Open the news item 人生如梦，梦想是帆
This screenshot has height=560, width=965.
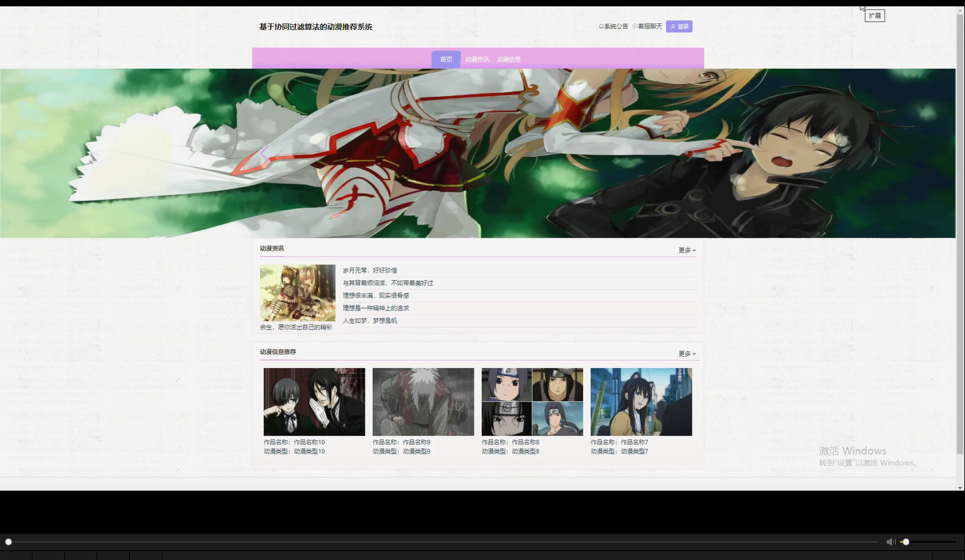point(370,320)
